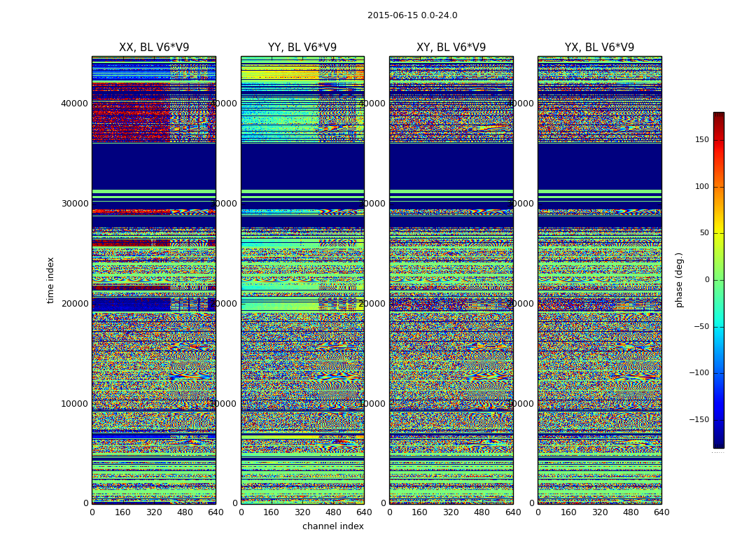
Task: Click the 'phase (deg.)' colorbar label
Action: click(679, 280)
